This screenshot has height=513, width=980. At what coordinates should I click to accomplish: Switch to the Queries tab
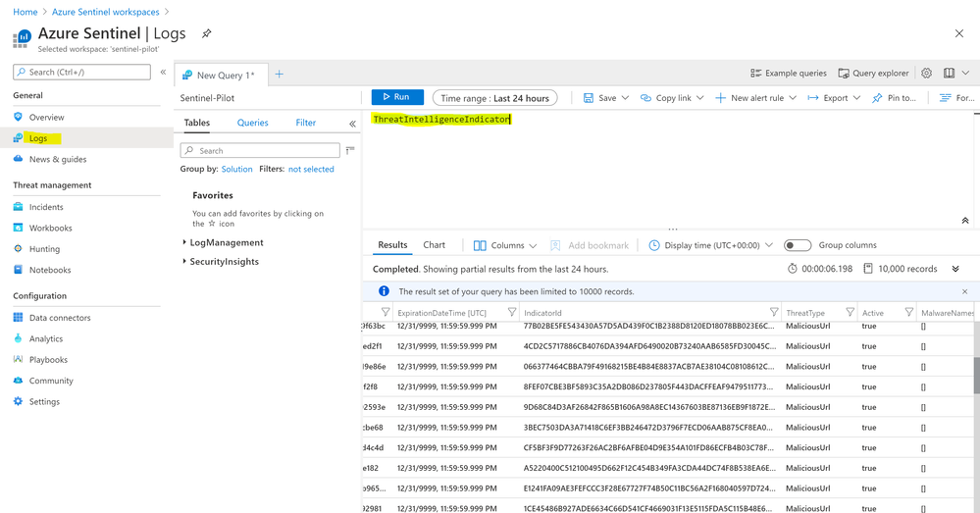pos(252,123)
